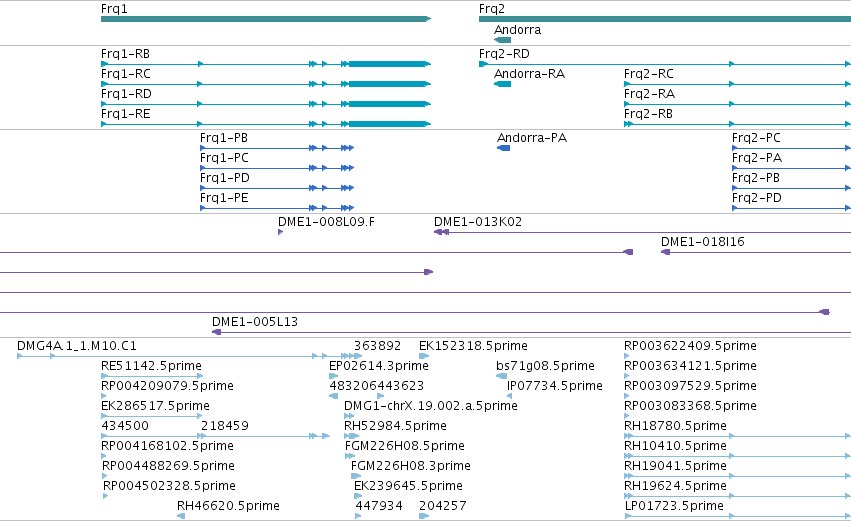Pick the RP003097529.5prime EST label
The height and width of the screenshot is (521, 851).
click(690, 386)
